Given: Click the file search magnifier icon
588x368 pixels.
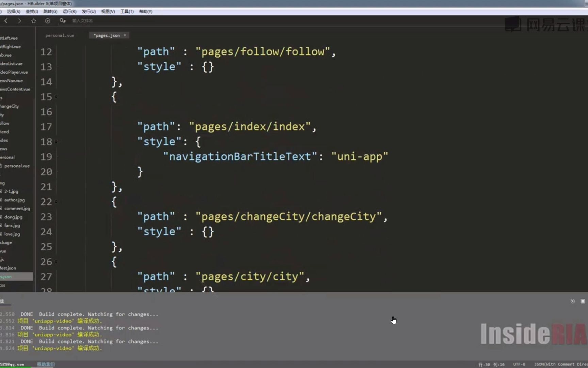Looking at the screenshot, I should 63,21.
